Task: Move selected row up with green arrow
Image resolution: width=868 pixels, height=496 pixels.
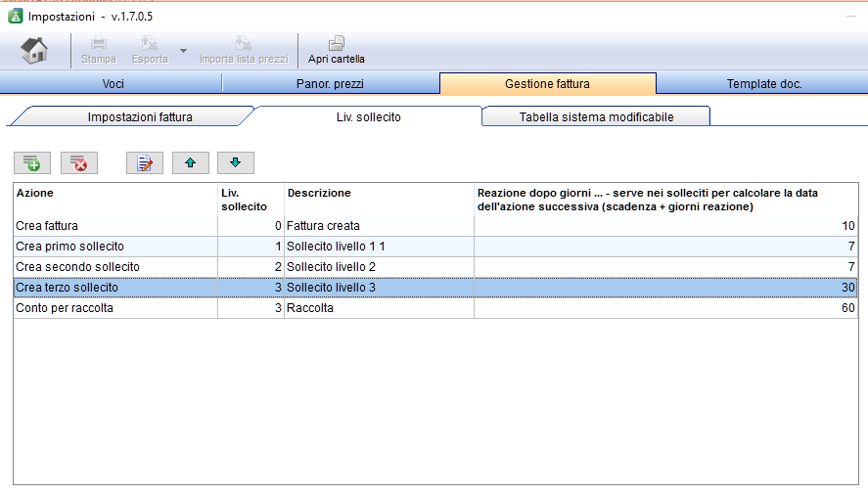Action: point(191,162)
